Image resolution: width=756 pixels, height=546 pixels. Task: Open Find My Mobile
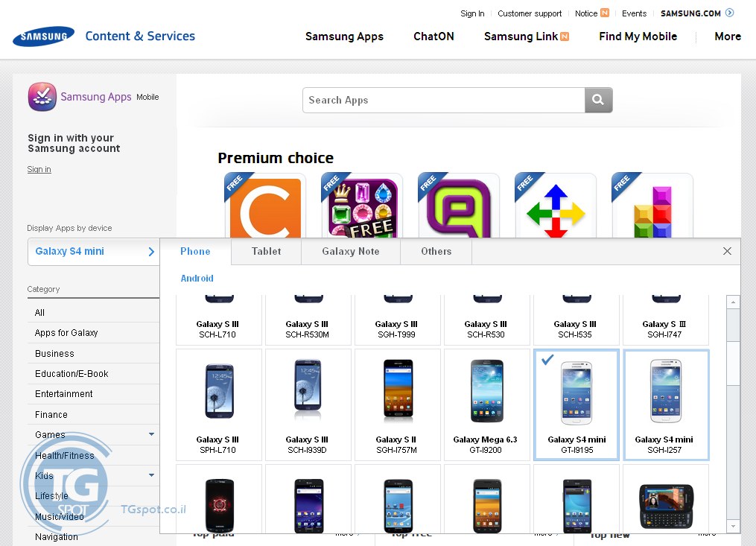[x=638, y=36]
